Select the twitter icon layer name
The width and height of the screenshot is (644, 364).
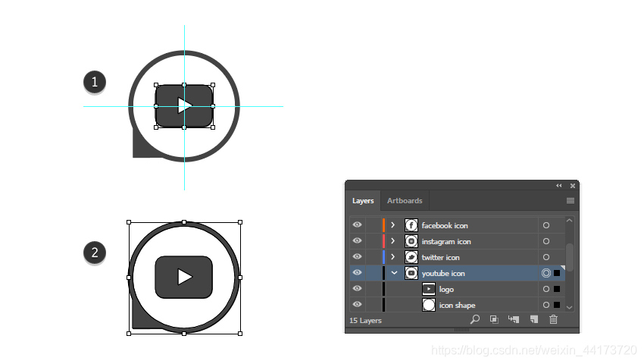(x=440, y=258)
